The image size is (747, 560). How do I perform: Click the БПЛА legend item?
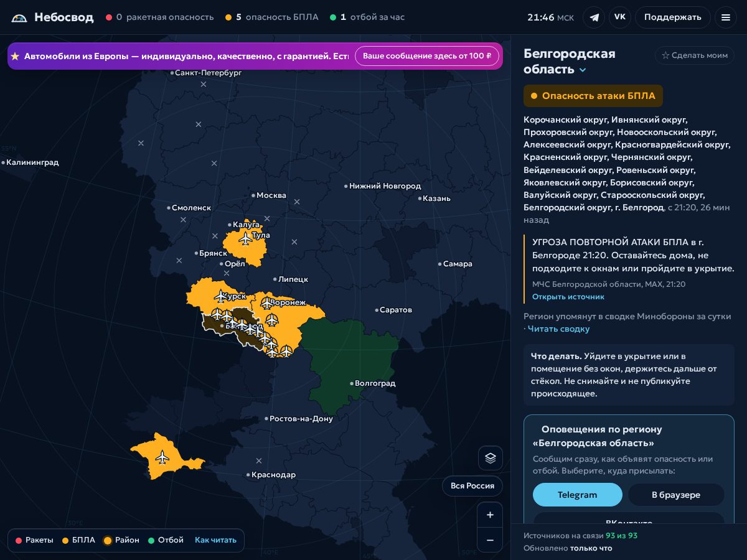click(x=78, y=540)
